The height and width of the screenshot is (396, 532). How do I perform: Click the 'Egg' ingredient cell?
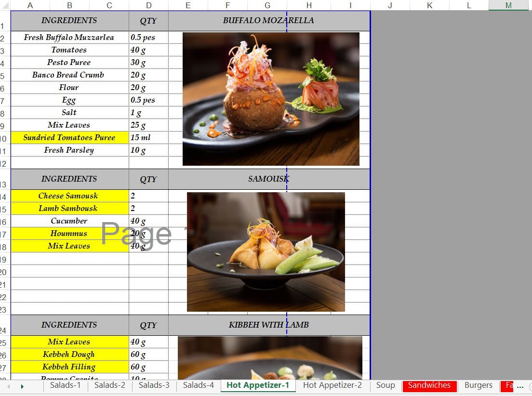(x=69, y=100)
